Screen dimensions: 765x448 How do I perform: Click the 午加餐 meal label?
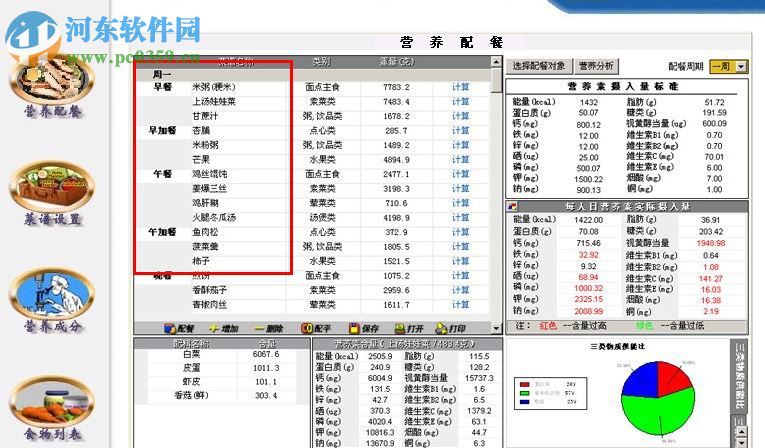coord(162,232)
